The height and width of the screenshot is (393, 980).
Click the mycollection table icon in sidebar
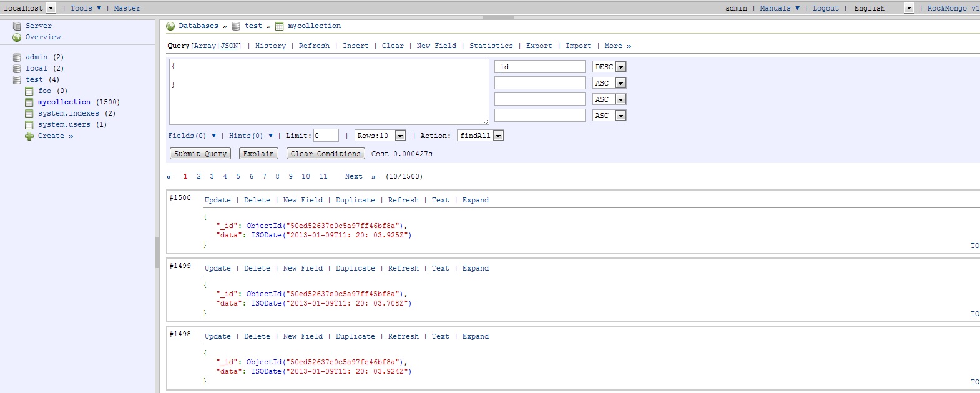29,102
